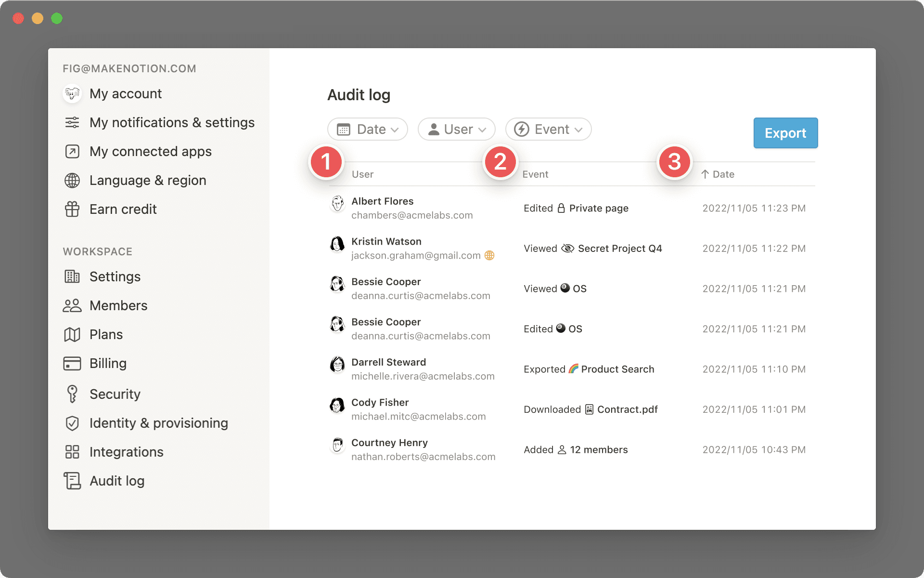Screen dimensions: 924x578
Task: Open the Event filter dropdown
Action: click(548, 129)
